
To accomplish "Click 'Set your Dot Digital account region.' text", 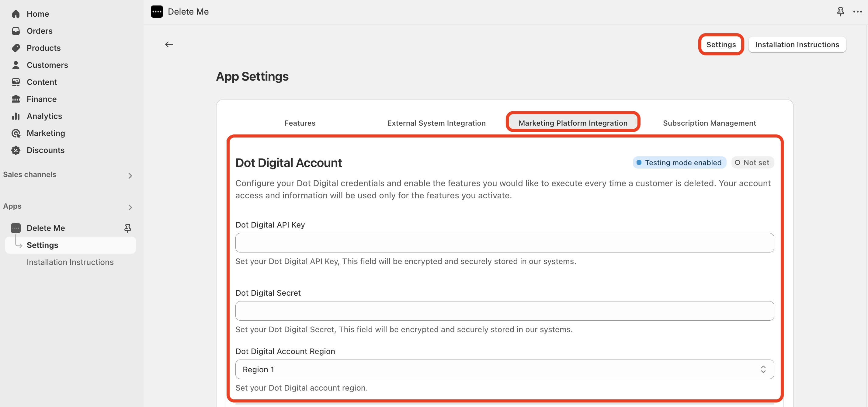I will click(301, 388).
